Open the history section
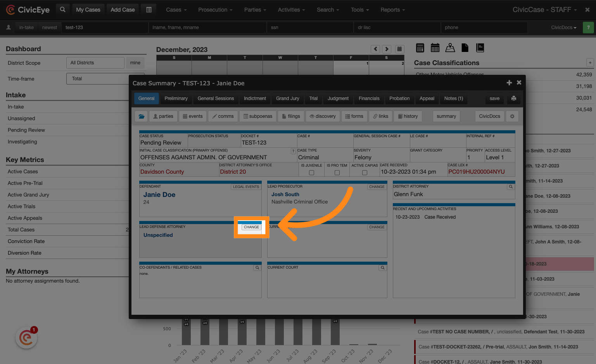 coord(408,116)
